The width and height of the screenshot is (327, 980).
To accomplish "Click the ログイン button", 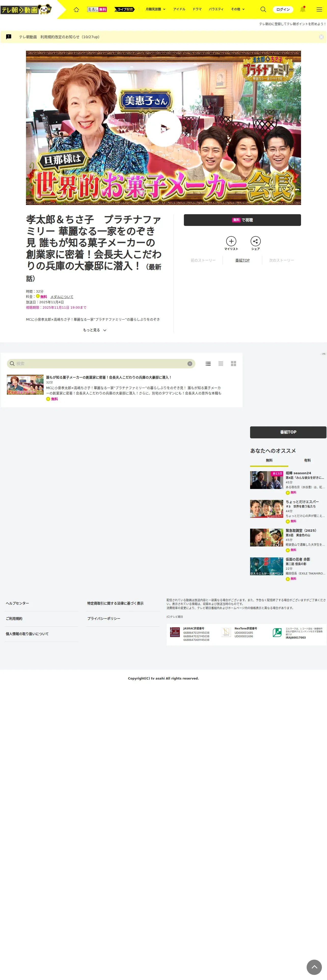I will point(283,9).
